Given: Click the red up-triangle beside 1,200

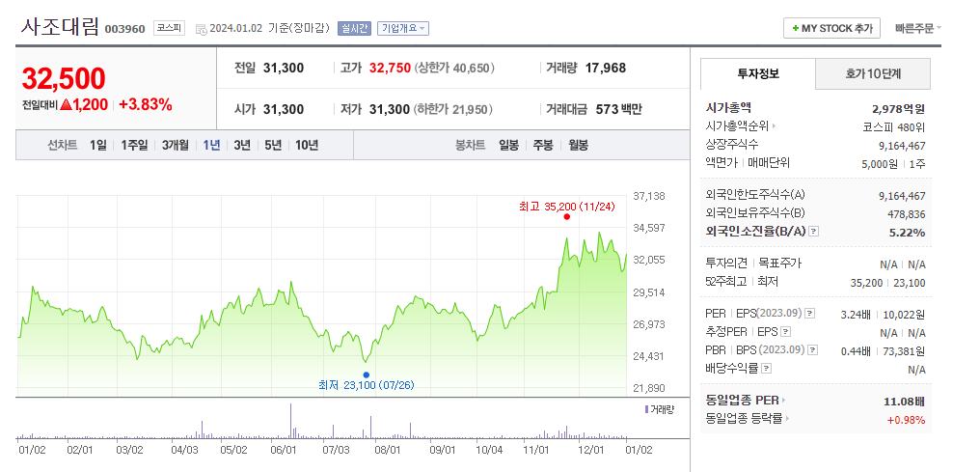Looking at the screenshot, I should (x=67, y=105).
